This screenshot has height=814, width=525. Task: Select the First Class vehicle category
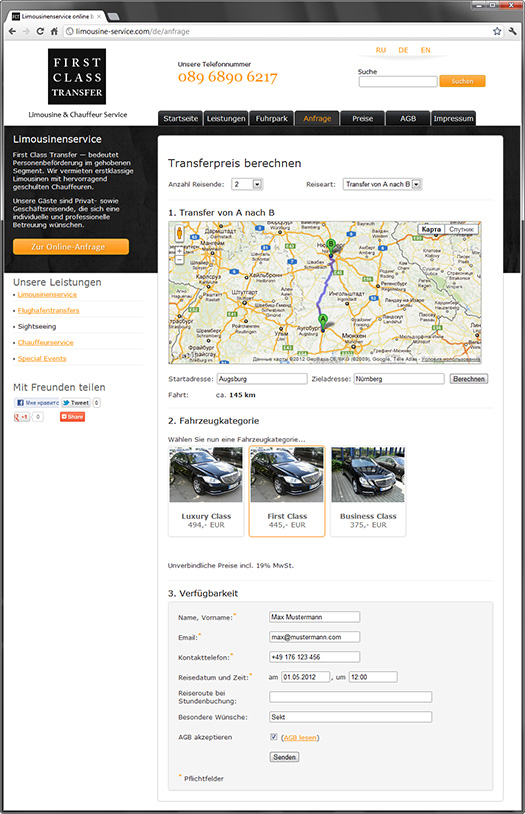287,491
